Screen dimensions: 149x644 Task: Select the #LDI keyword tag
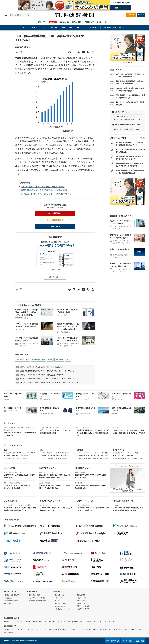(x=68, y=360)
